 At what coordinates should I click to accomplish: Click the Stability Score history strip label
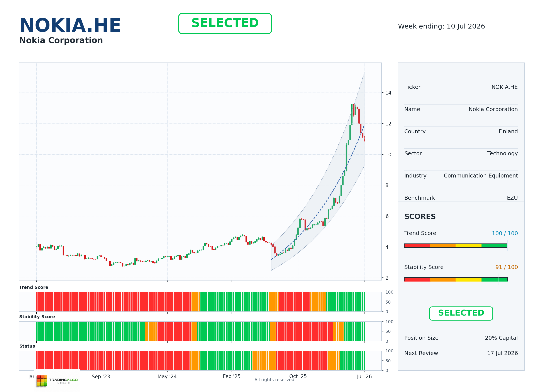click(x=37, y=317)
